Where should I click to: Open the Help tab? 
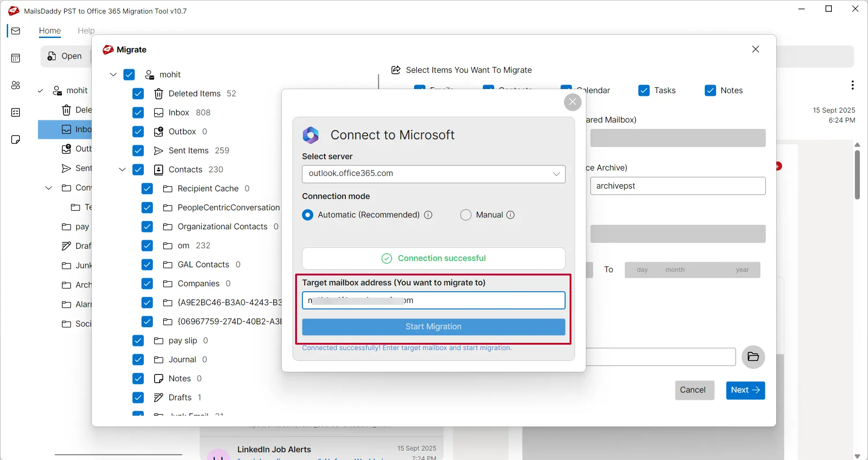click(86, 31)
